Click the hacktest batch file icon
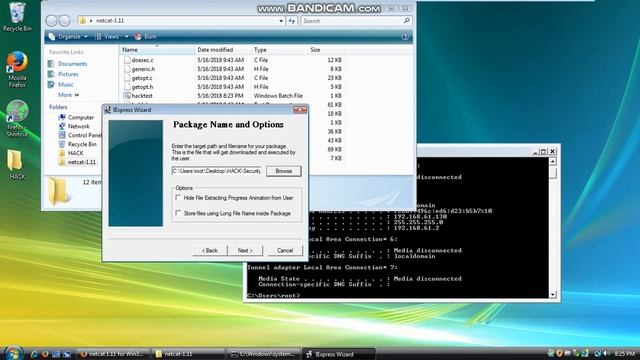 (x=127, y=96)
